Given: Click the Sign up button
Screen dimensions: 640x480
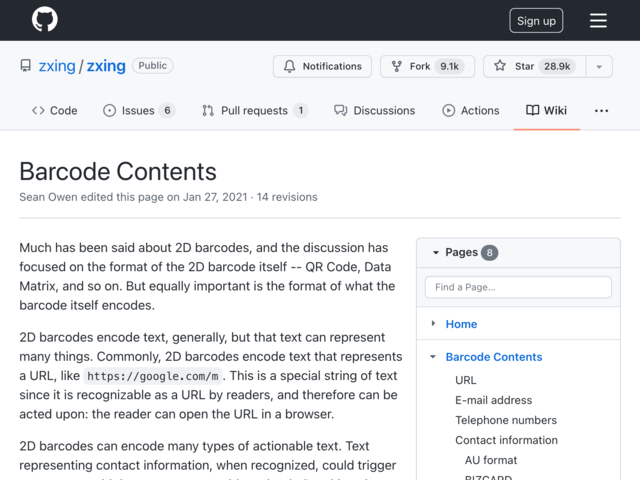Looking at the screenshot, I should pos(536,20).
